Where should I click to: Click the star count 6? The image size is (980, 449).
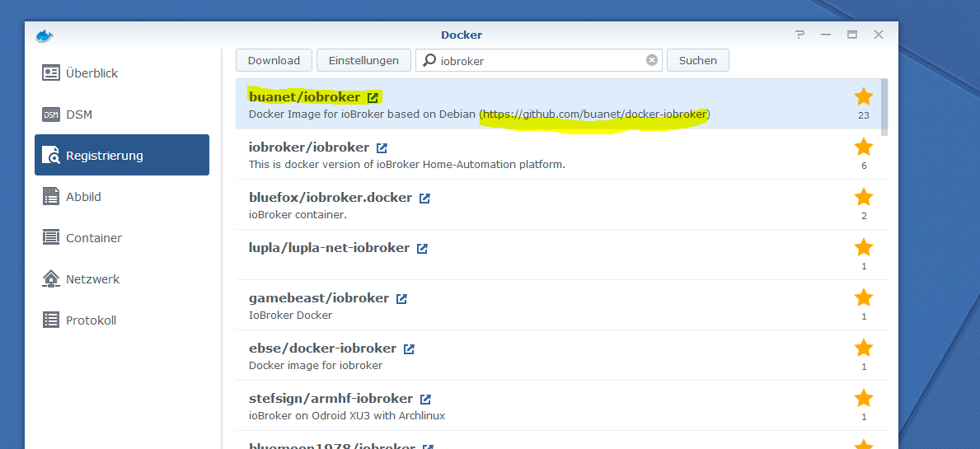tap(864, 166)
